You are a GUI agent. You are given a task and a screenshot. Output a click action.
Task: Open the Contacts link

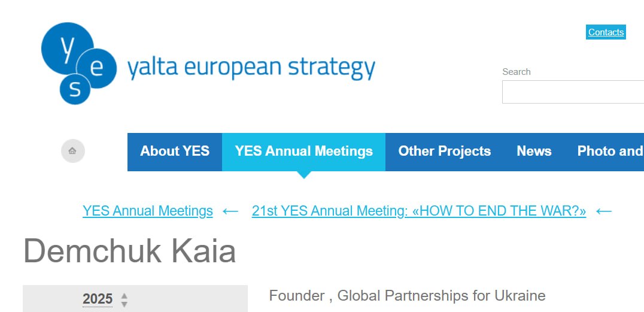(x=606, y=32)
